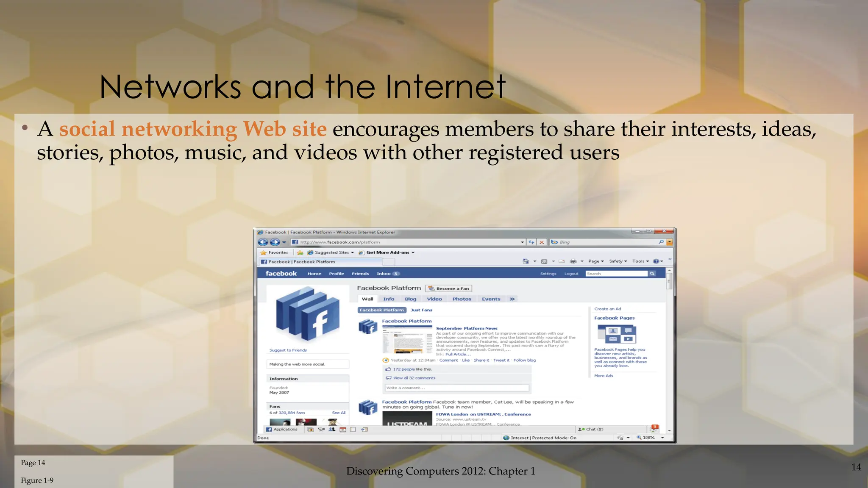The height and width of the screenshot is (488, 868).
Task: Open the Facebook Settings link
Action: 548,274
